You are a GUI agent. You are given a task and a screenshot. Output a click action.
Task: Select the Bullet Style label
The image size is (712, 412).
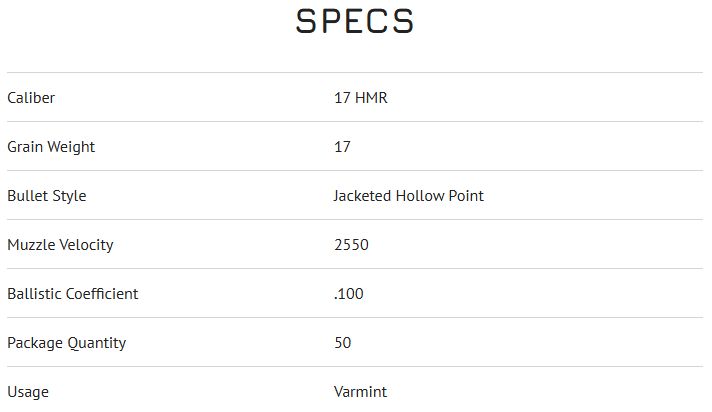point(47,196)
